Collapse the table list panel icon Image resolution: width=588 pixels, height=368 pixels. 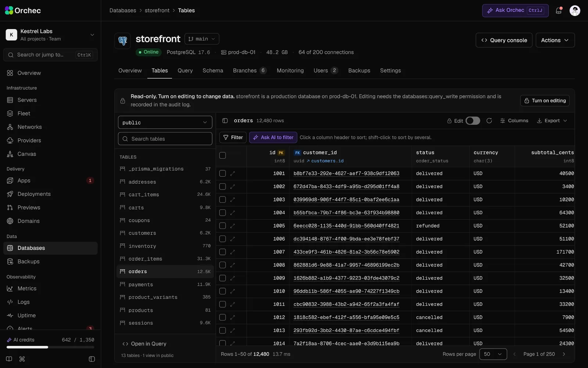point(225,121)
